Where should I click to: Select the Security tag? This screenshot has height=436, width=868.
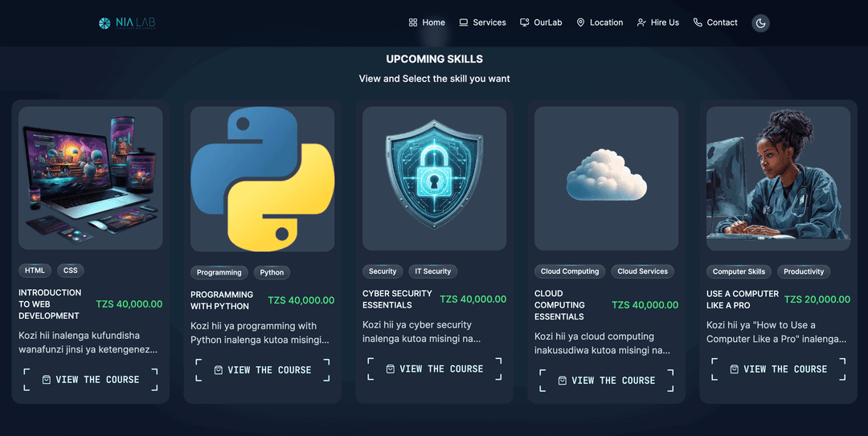tap(383, 271)
